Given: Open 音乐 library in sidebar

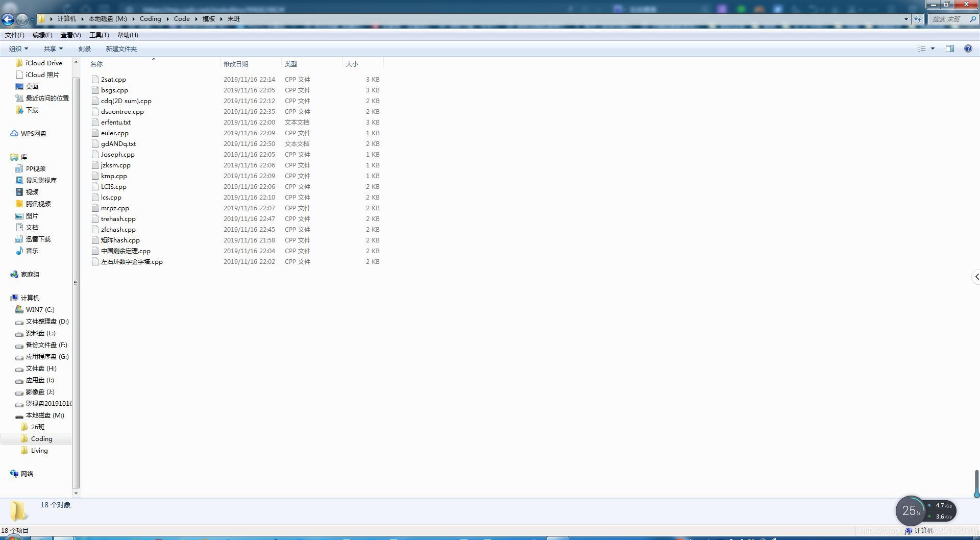Looking at the screenshot, I should pyautogui.click(x=32, y=251).
